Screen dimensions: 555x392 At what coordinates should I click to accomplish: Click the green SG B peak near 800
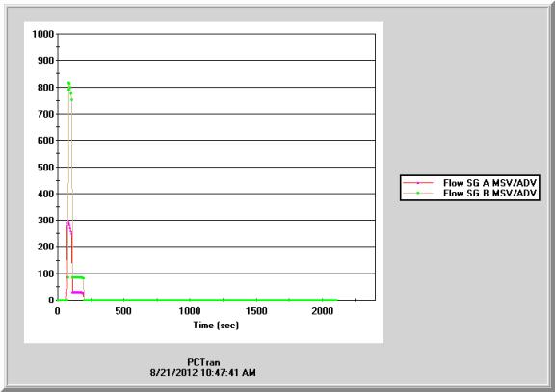(x=69, y=84)
